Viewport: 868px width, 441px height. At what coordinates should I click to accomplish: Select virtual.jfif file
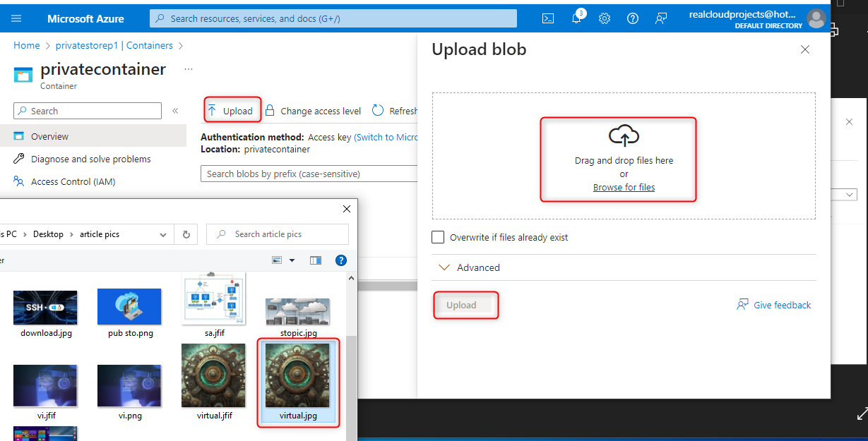pos(214,382)
